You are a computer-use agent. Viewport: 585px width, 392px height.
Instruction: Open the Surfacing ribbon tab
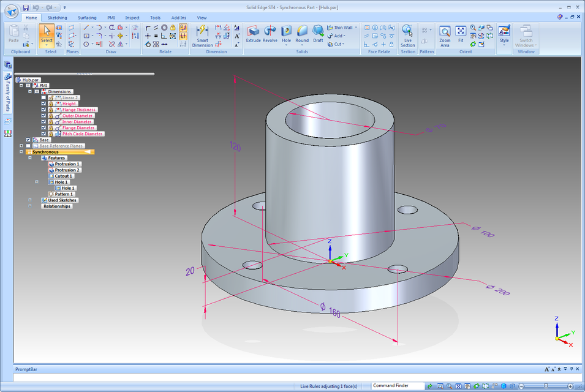[87, 18]
